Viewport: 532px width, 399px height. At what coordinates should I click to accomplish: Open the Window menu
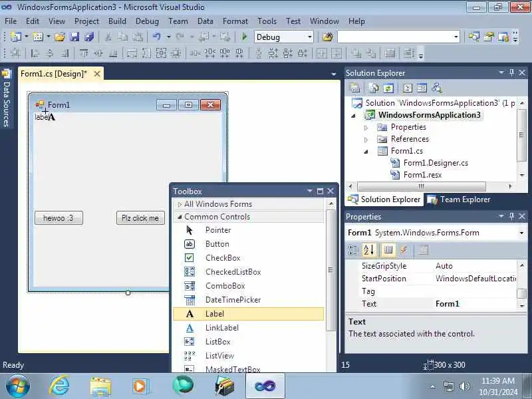(324, 21)
